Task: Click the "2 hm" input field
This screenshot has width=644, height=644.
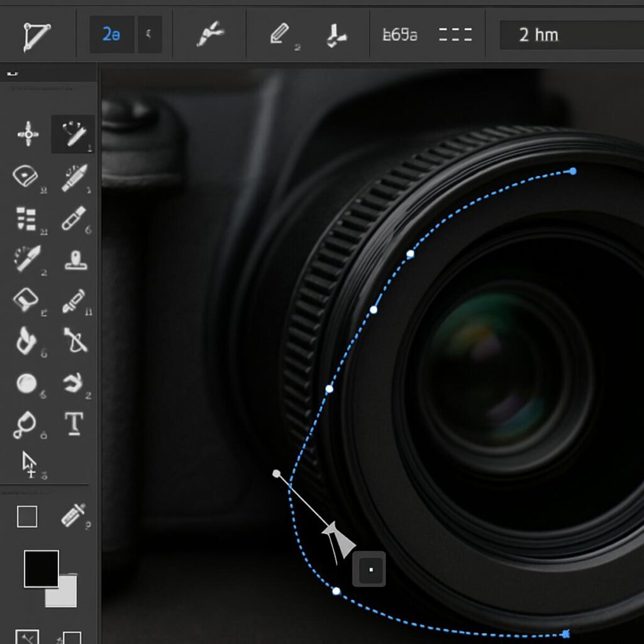Action: coord(572,35)
